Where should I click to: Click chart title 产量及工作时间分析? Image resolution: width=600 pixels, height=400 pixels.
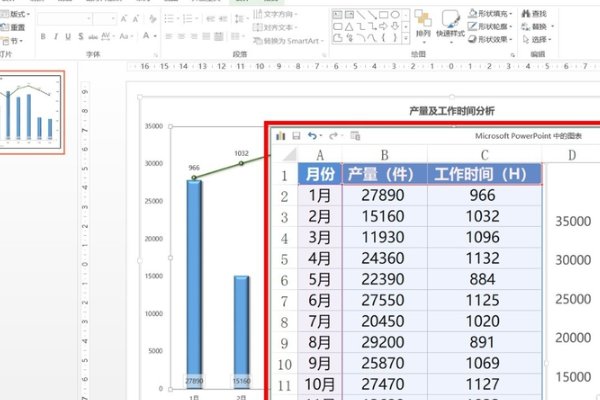tap(452, 111)
